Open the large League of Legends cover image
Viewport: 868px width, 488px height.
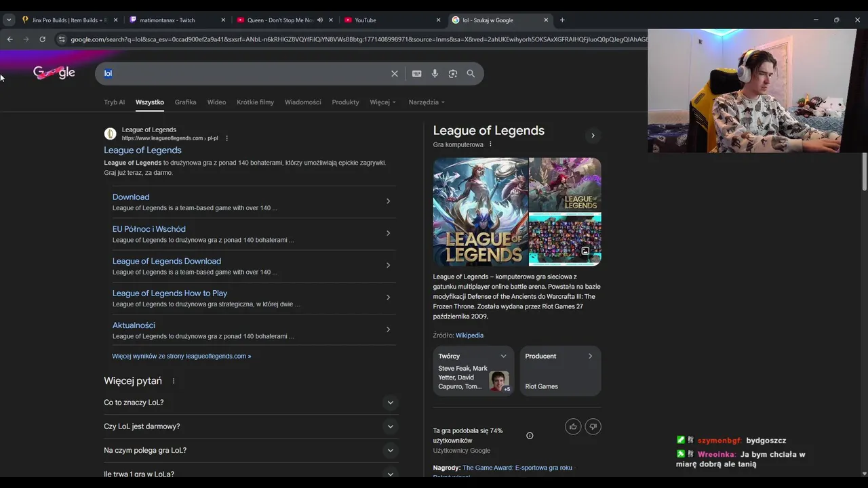click(x=480, y=212)
